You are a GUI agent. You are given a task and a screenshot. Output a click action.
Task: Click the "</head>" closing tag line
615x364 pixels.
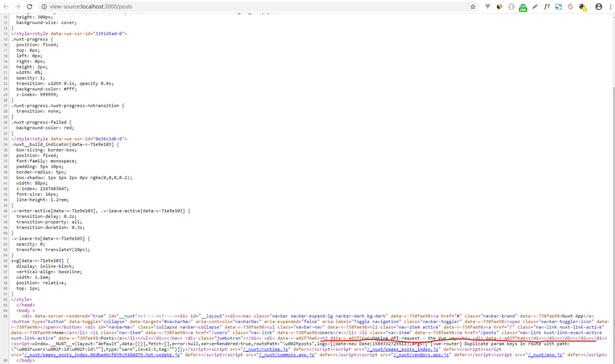click(x=25, y=305)
